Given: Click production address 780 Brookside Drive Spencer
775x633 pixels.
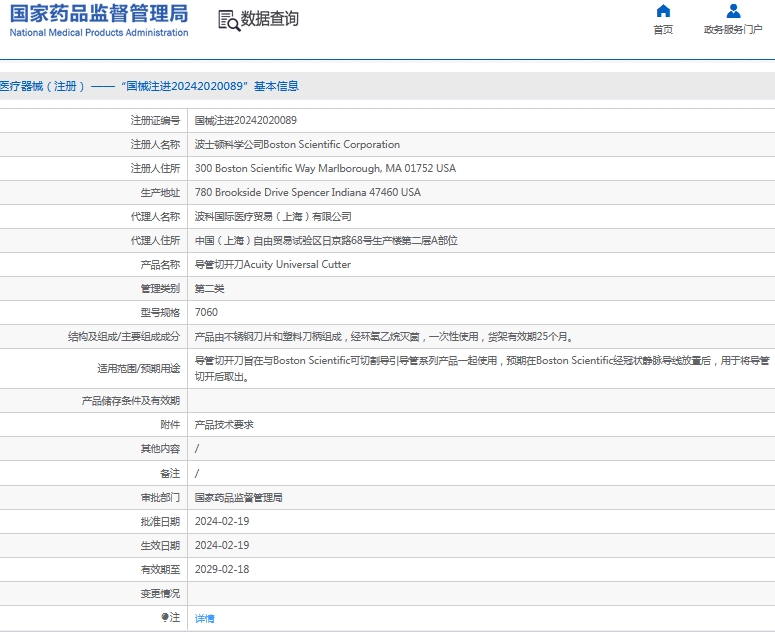Looking at the screenshot, I should pyautogui.click(x=307, y=192).
